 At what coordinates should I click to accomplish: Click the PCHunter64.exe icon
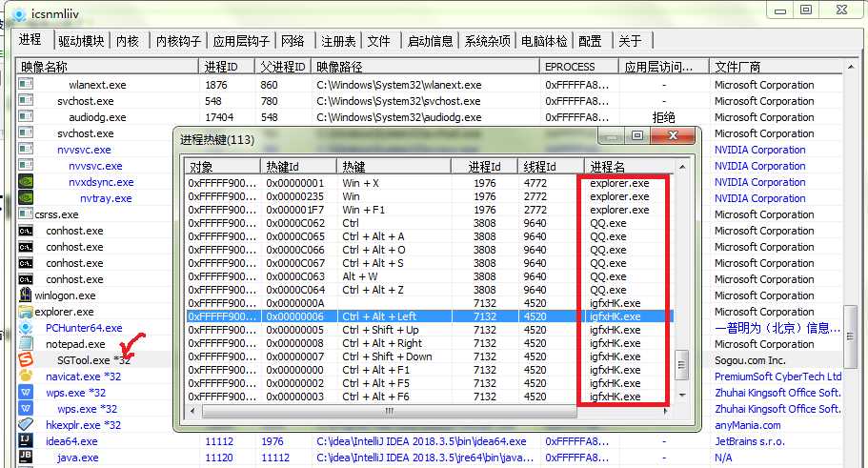tap(26, 327)
